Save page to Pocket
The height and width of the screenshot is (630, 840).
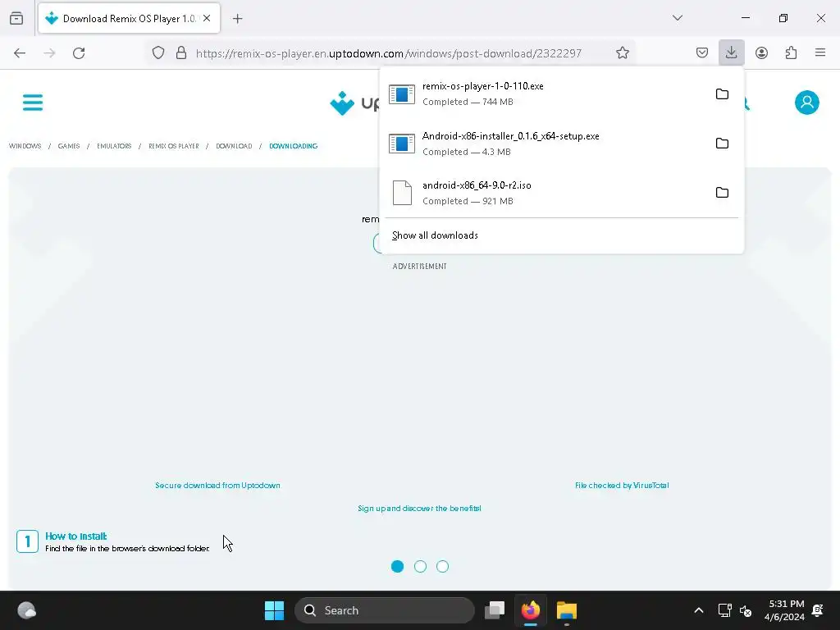coord(702,53)
